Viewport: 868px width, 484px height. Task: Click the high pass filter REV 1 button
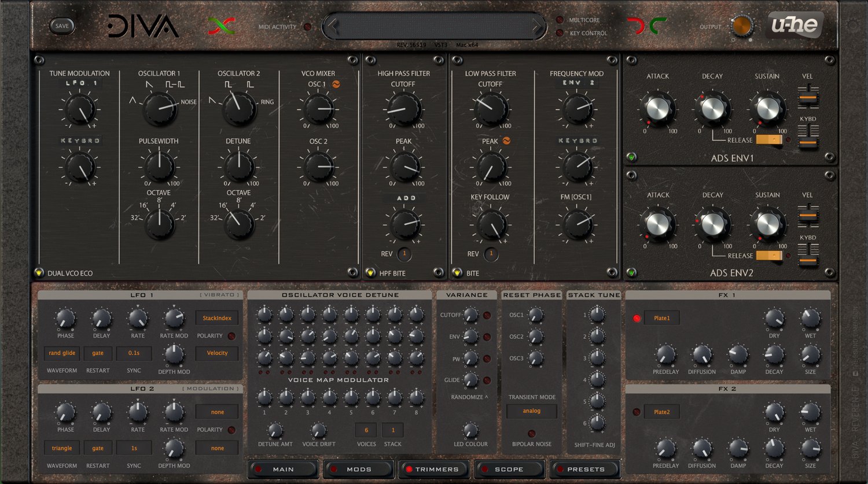[x=404, y=253]
